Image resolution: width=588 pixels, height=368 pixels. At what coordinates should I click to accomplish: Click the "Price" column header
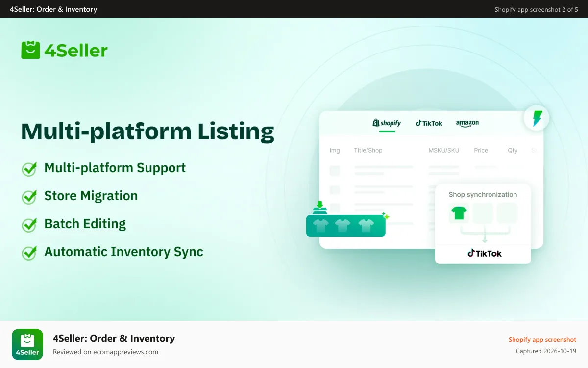(481, 150)
